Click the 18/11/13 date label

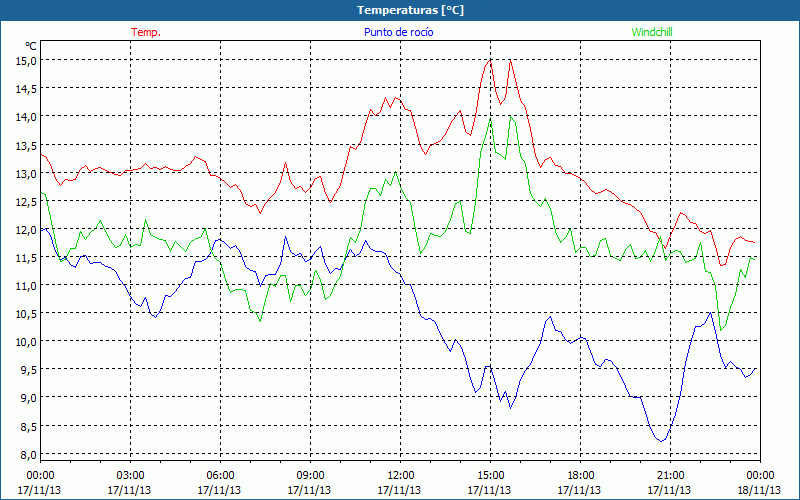(x=760, y=490)
